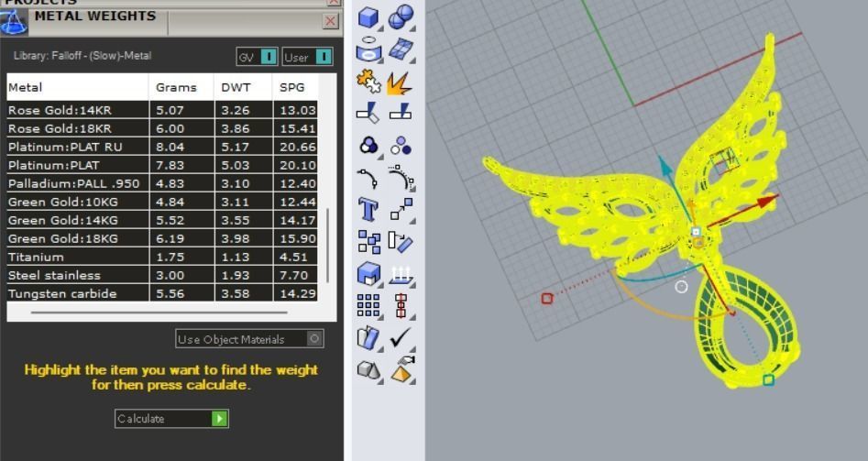This screenshot has width=868, height=461.
Task: Select the Green Gold:18KG row
Action: pyautogui.click(x=162, y=238)
